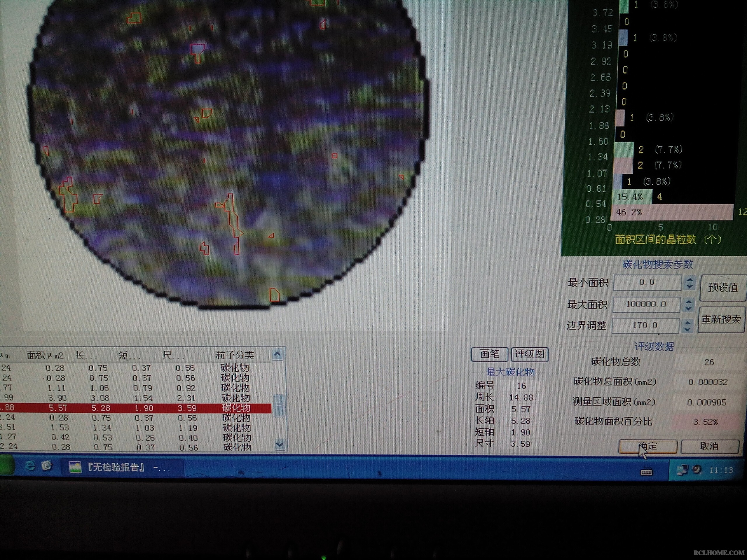Increase 边界调整 with up arrow
Screen dimensions: 747x560
(687, 323)
